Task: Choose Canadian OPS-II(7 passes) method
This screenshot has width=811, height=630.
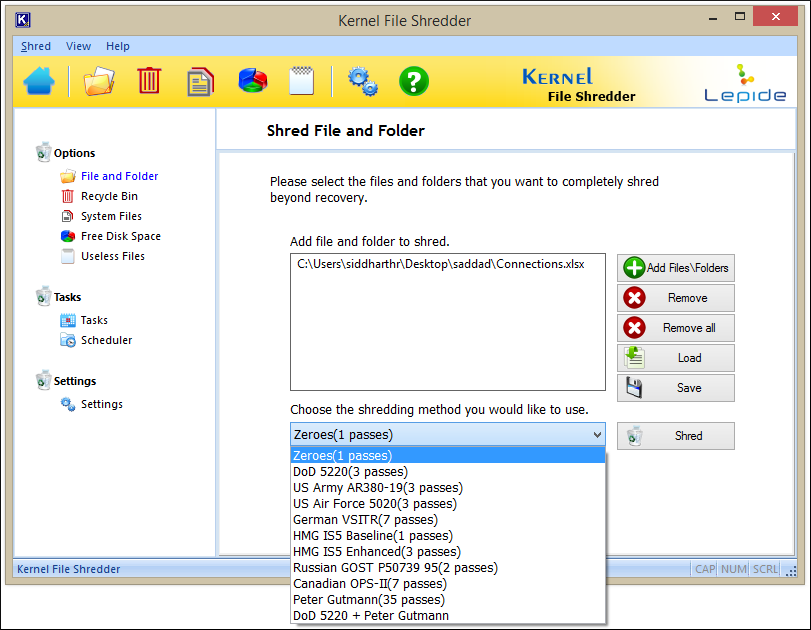Action: pos(448,584)
